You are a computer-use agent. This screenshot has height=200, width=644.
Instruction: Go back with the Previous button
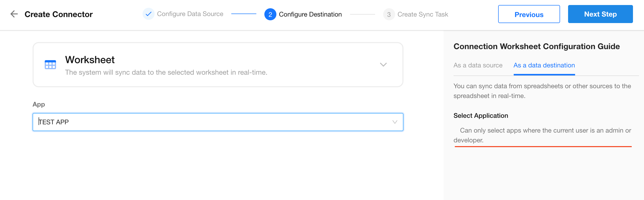point(529,14)
